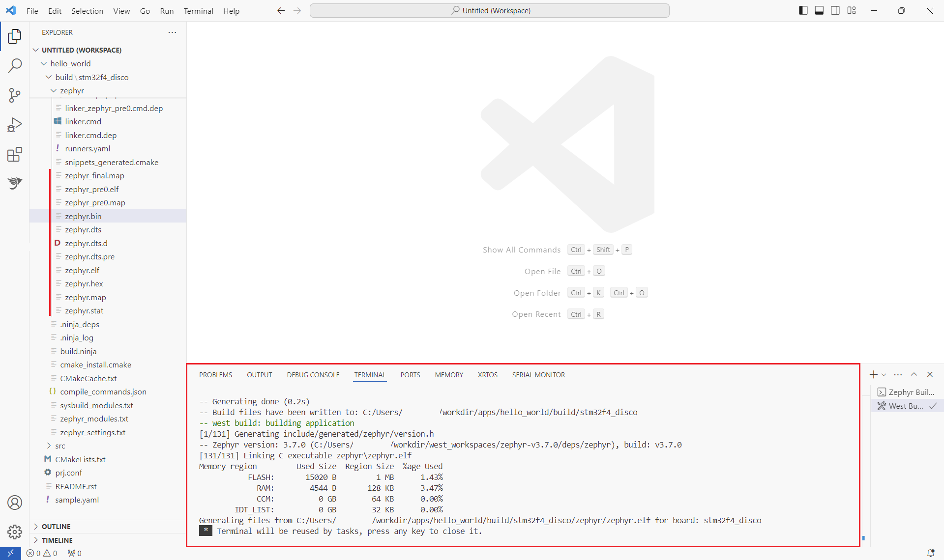Open the Source Control view
Screen dimensions: 944x560
coord(15,95)
